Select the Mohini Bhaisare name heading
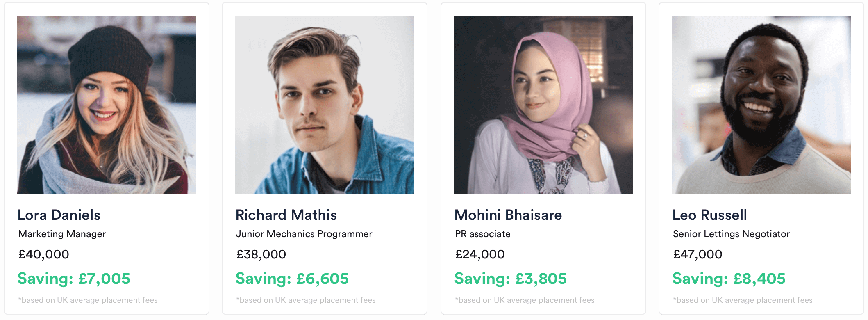Screen dimensions: 868x320 coord(508,215)
